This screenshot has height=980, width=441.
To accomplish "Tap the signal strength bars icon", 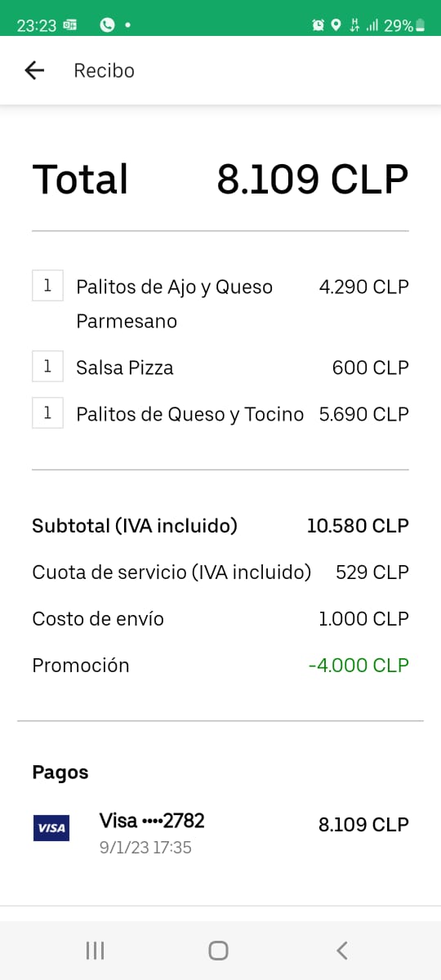I will 372,25.
